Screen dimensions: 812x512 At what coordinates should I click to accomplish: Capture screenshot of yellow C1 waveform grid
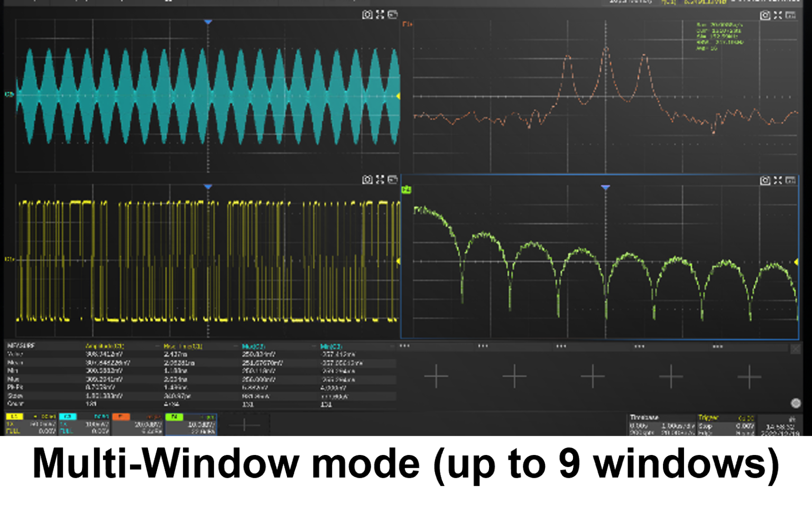click(x=367, y=180)
